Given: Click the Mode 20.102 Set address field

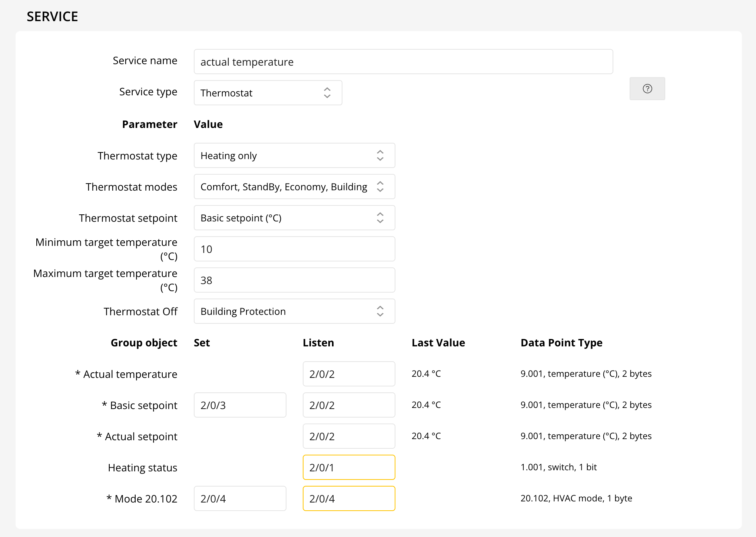Looking at the screenshot, I should tap(240, 498).
